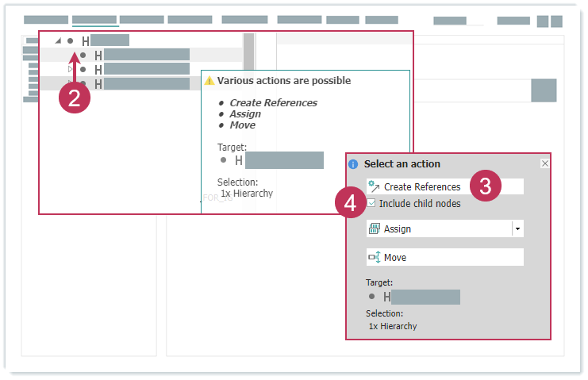This screenshot has height=380, width=588.
Task: Open the Assign dropdown arrow
Action: coord(517,228)
